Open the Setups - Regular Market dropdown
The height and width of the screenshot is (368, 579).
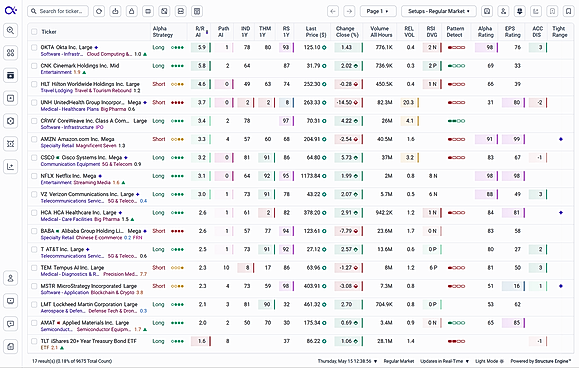439,11
